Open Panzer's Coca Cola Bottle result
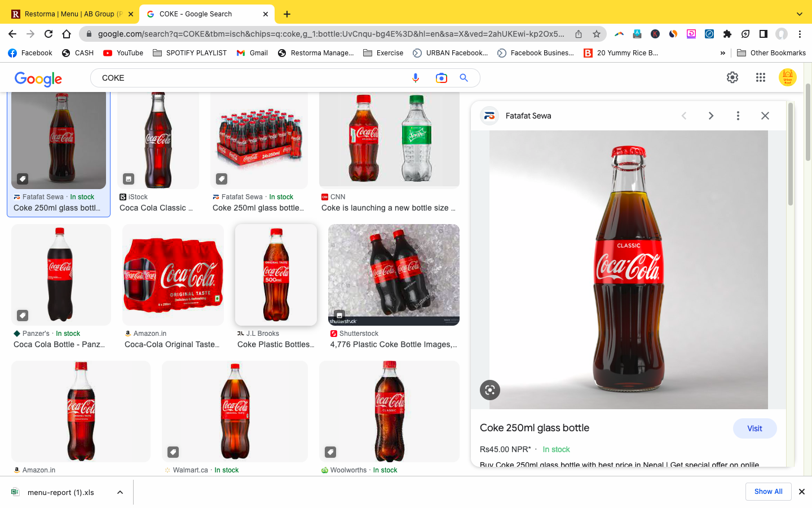Viewport: 812px width, 508px height. click(59, 344)
